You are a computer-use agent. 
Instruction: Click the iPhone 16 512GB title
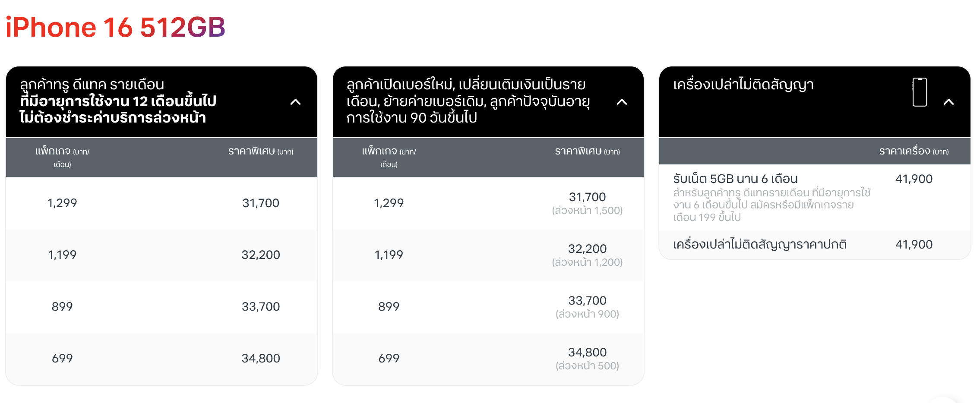[115, 27]
